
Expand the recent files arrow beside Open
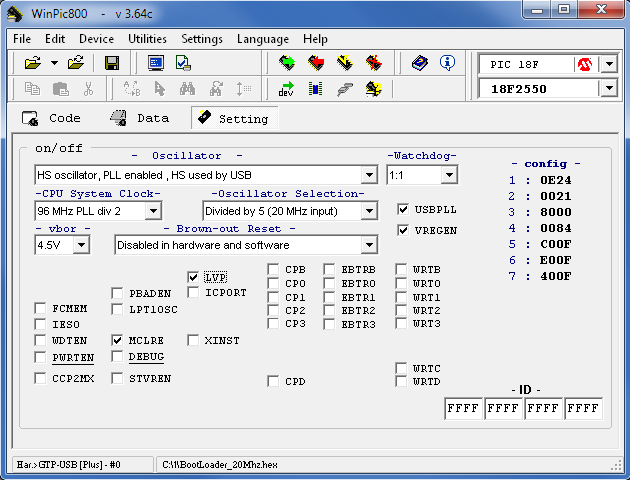coord(54,63)
